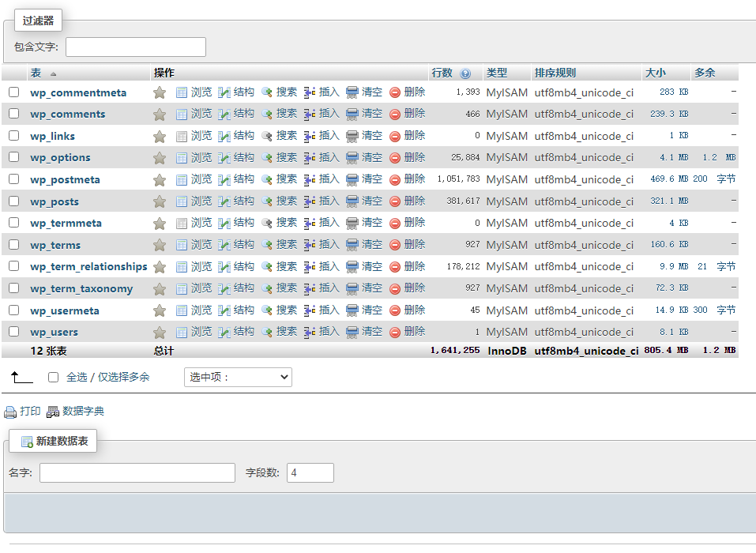Click search icon for wp_usermeta row
The width and height of the screenshot is (756, 553).
point(267,310)
